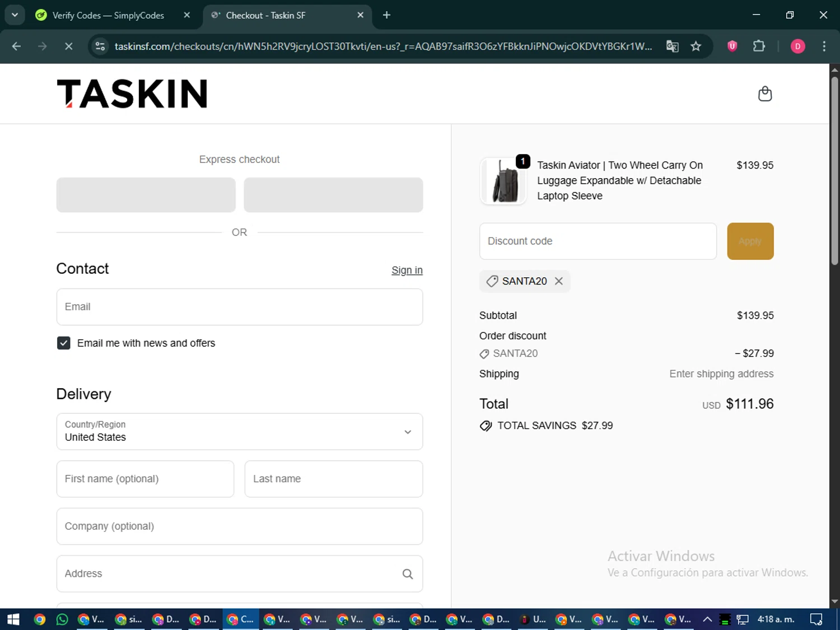Click the Enter shipping address text
Viewport: 840px width, 630px height.
point(721,374)
